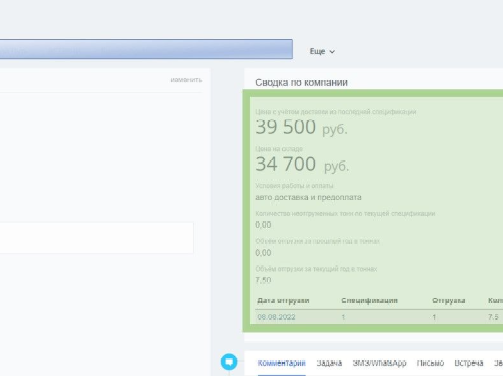Select the "SMS/WhatsApp" tab
Image resolution: width=503 pixels, height=377 pixels.
pyautogui.click(x=379, y=363)
